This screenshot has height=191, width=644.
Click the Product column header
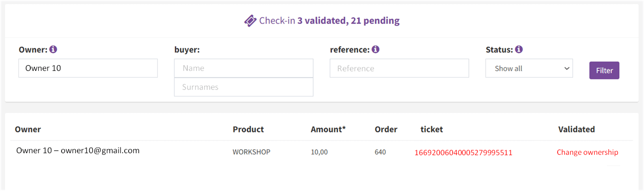(248, 129)
